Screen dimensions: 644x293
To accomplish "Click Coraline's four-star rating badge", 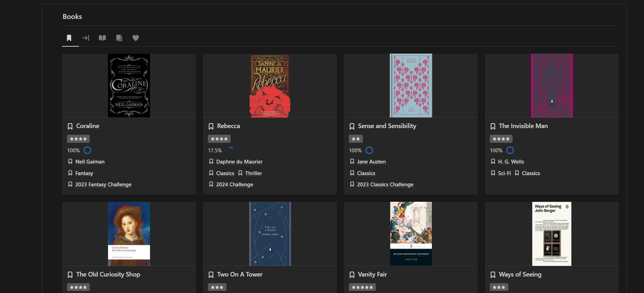I will (78, 139).
